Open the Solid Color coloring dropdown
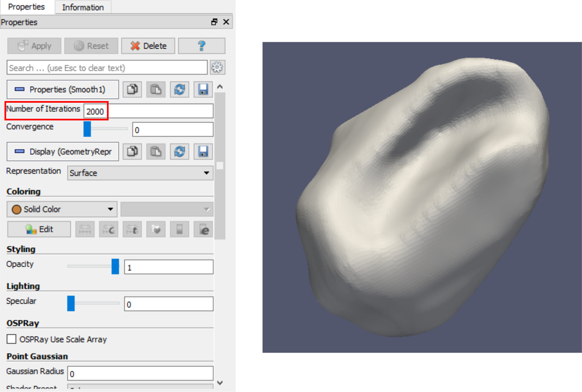The image size is (582, 392). [62, 209]
